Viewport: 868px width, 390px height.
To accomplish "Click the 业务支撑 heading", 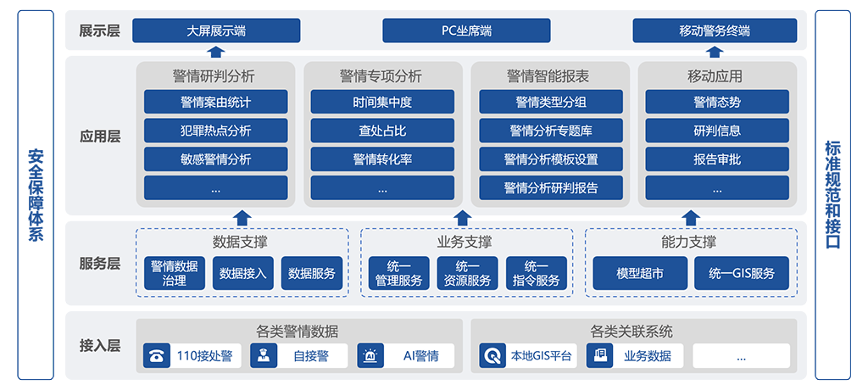I will 465,242.
